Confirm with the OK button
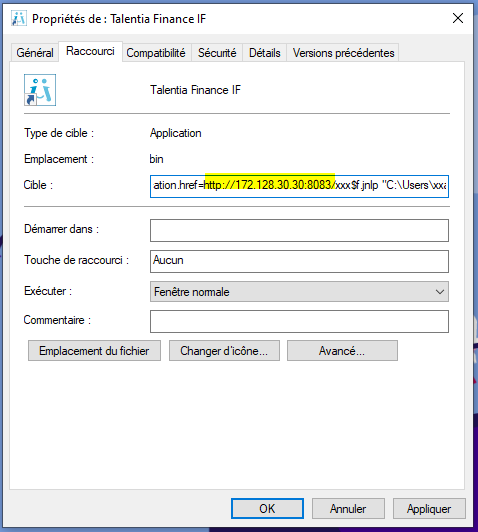This screenshot has height=532, width=478. 267,509
